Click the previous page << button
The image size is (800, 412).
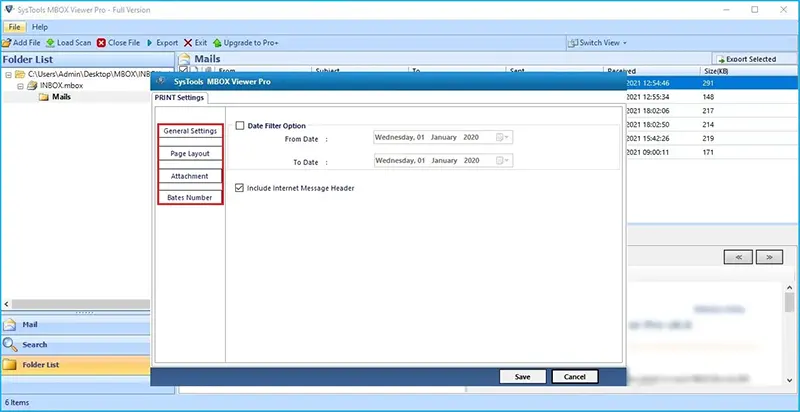point(738,257)
